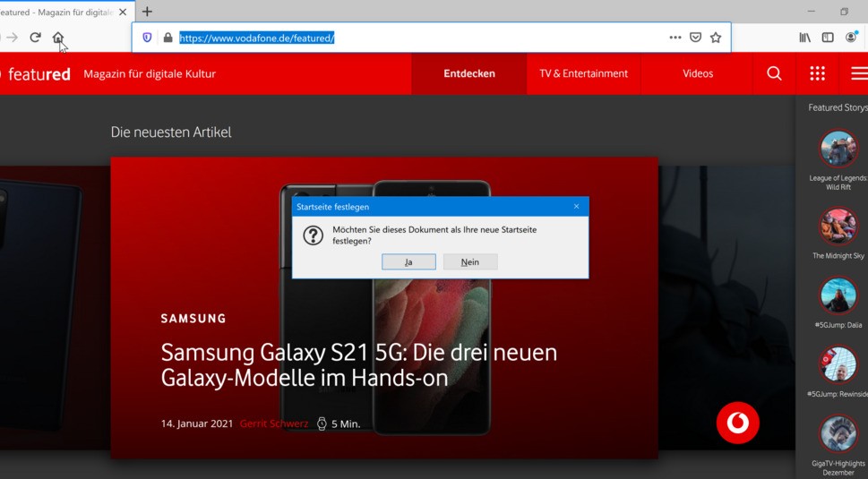
Task: Close the featured Magazin tab
Action: (123, 12)
